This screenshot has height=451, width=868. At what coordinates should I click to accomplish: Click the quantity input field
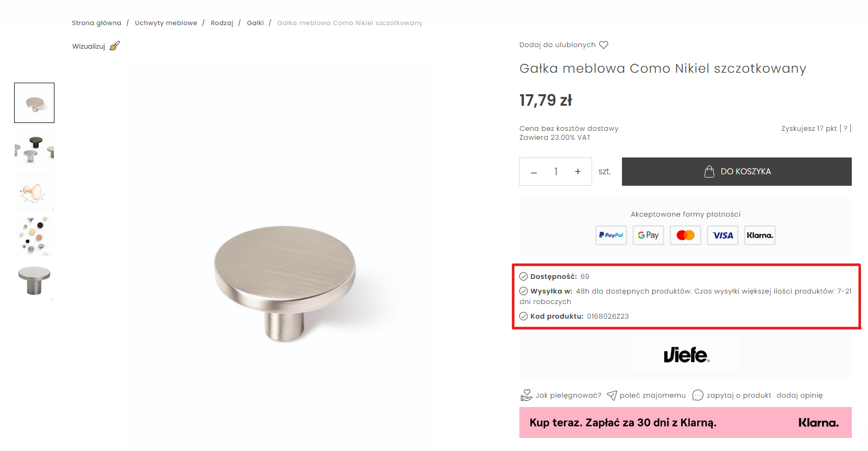click(x=555, y=172)
